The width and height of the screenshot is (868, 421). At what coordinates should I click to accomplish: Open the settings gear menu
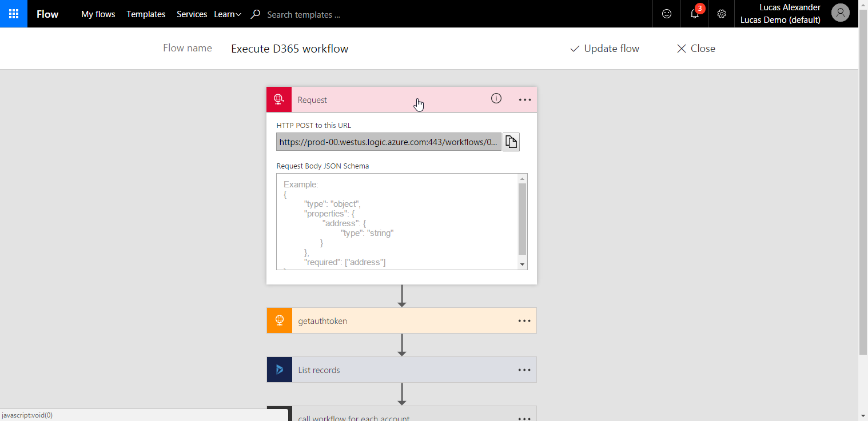722,14
